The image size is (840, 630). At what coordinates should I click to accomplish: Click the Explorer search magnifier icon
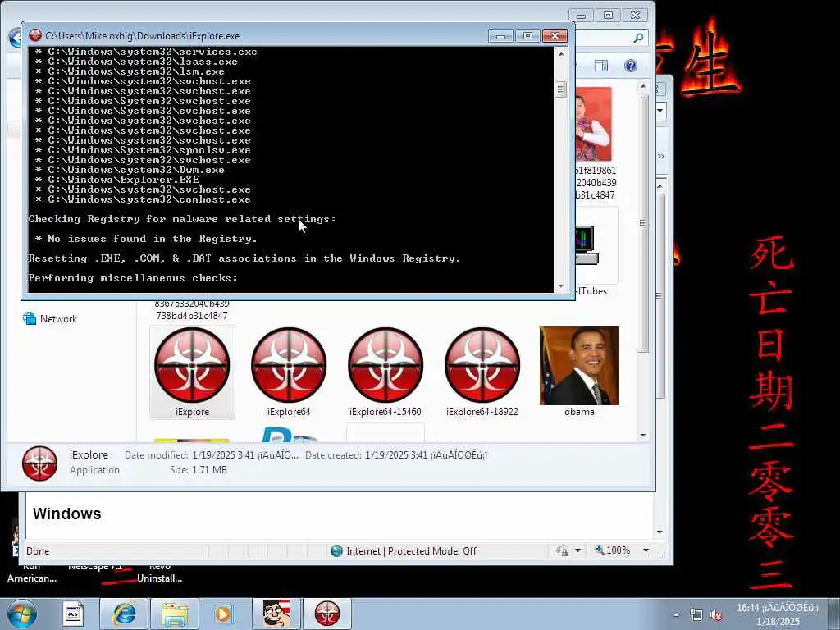(638, 38)
